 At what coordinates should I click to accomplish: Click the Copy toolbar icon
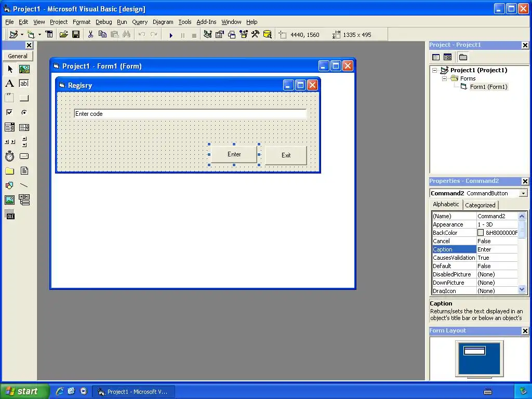tap(102, 35)
